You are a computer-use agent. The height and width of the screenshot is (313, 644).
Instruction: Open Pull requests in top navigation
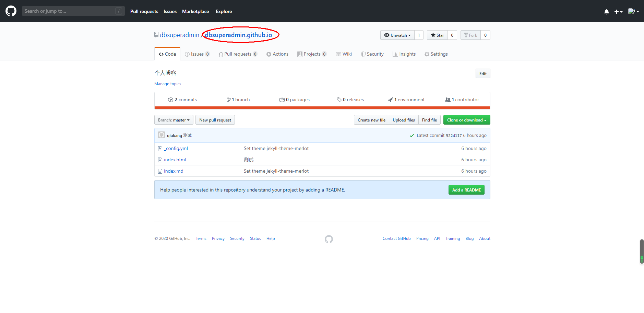point(144,11)
